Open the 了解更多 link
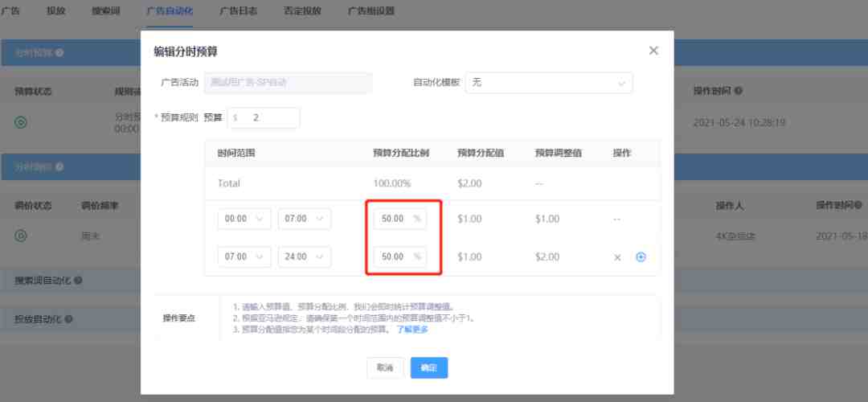The image size is (868, 402). tap(412, 330)
